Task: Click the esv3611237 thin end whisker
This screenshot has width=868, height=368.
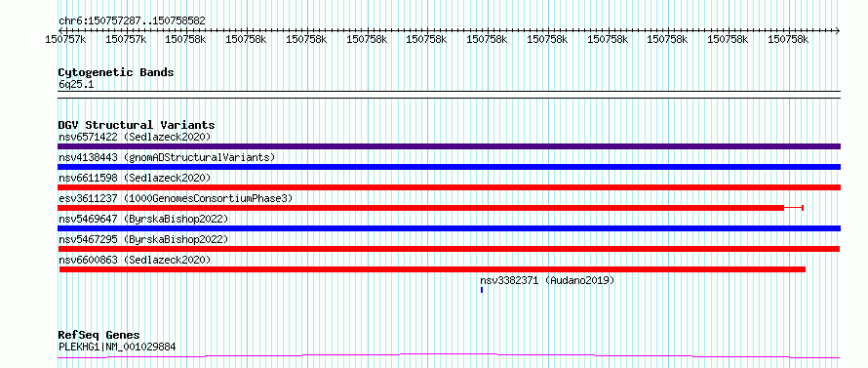Action: coord(794,208)
